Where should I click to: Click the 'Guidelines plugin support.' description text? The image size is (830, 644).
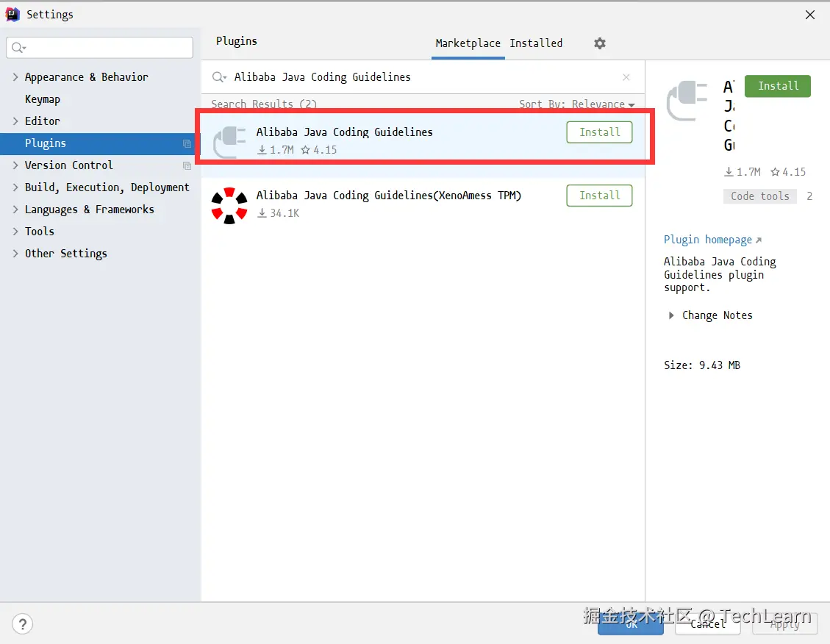(x=714, y=281)
